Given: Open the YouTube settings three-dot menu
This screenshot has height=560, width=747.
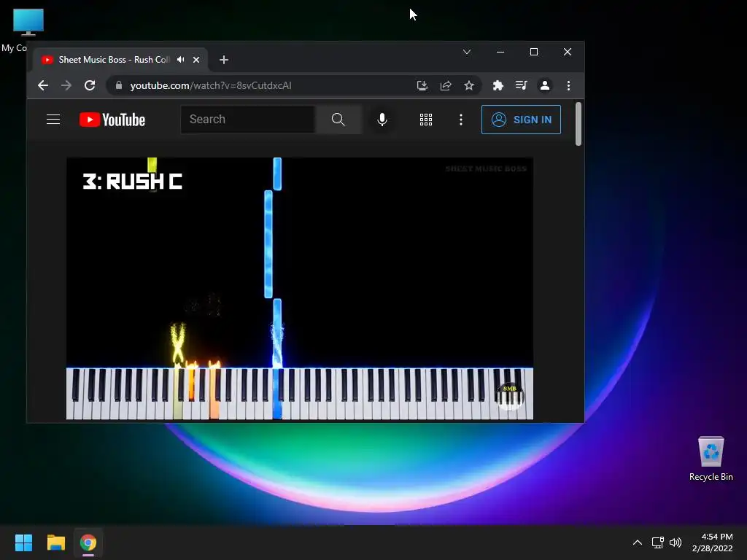Looking at the screenshot, I should click(461, 120).
